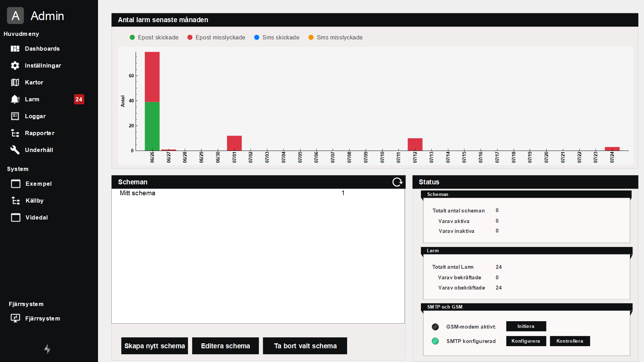Click the Fjärrsystem monitor icon
The height and width of the screenshot is (362, 644).
[15, 318]
